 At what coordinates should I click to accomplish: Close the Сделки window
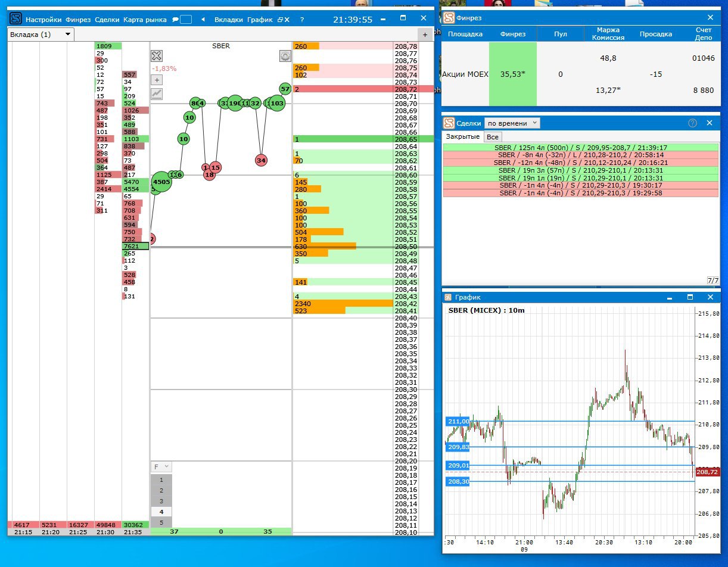[x=710, y=123]
